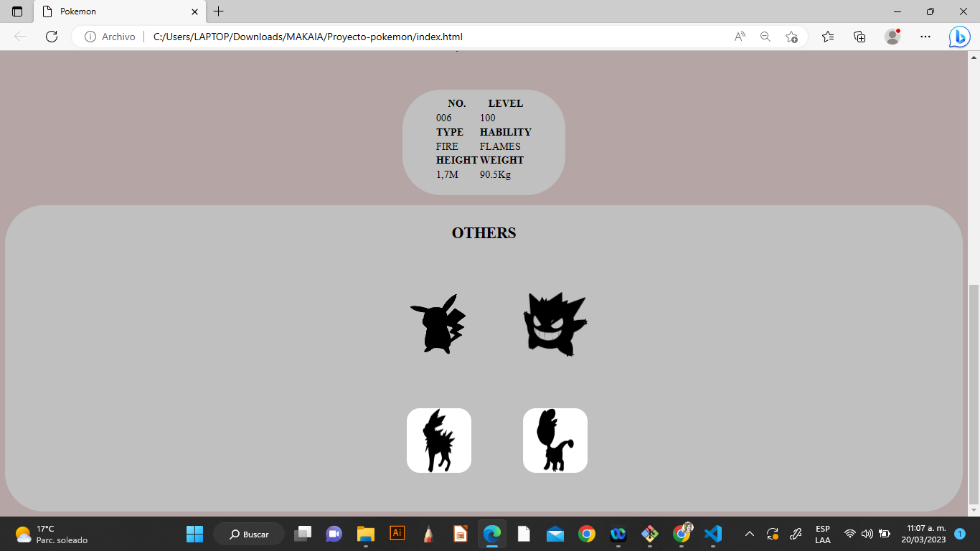The height and width of the screenshot is (551, 980).
Task: Switch keyboard layout via ESP LAA indicator
Action: click(822, 534)
